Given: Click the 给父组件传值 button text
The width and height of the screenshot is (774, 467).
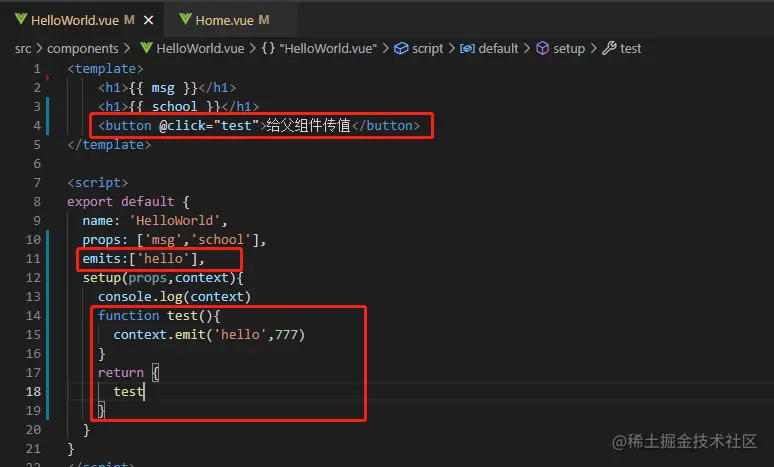Looking at the screenshot, I should [309, 125].
